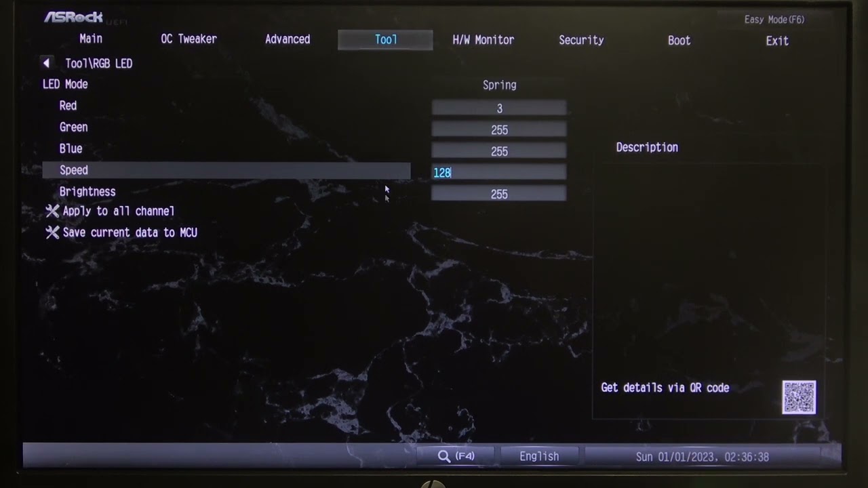Viewport: 868px width, 488px height.
Task: Open the H/W Monitor tab
Action: (x=483, y=39)
